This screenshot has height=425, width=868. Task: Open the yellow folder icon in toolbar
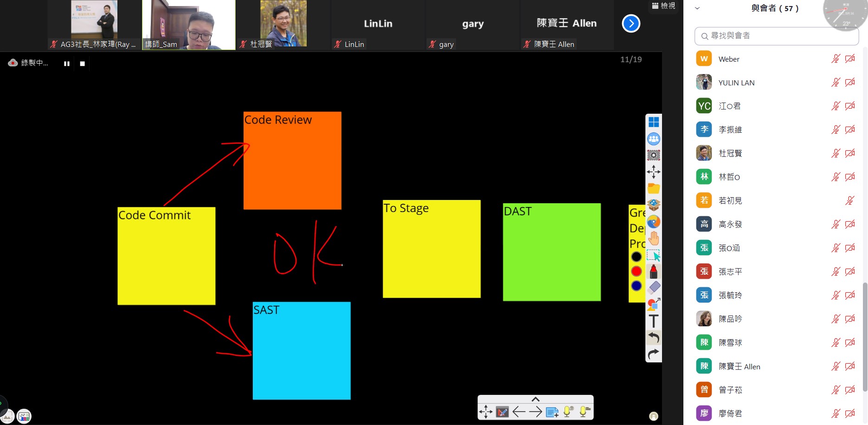[654, 188]
